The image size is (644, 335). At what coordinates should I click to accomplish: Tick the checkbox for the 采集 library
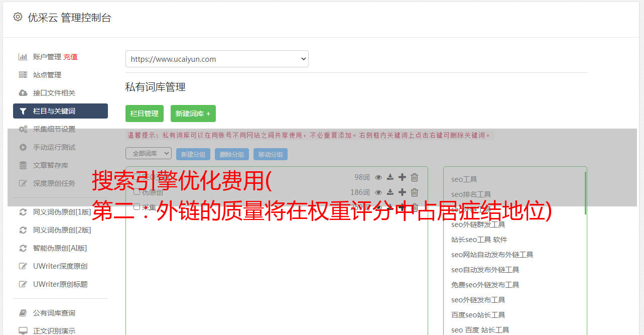pos(137,207)
